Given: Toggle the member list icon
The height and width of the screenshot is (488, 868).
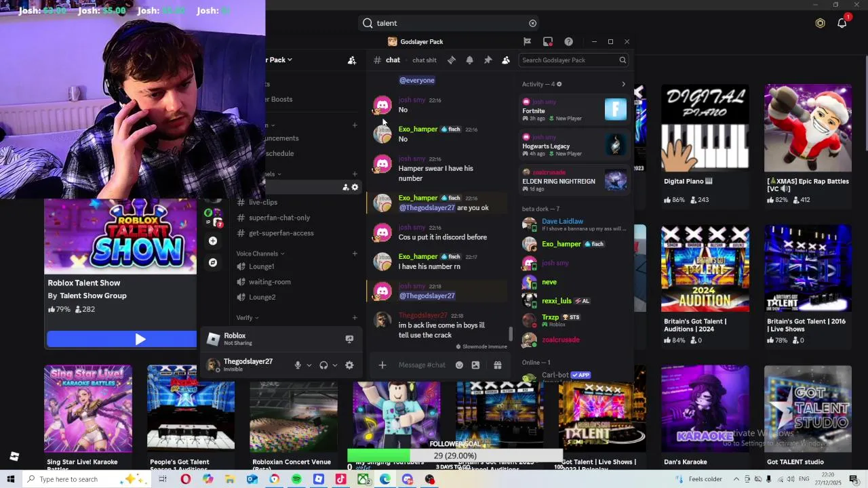Looking at the screenshot, I should click(x=506, y=60).
